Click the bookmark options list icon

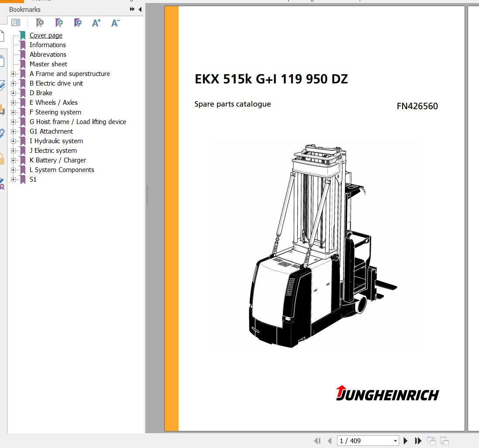point(16,23)
